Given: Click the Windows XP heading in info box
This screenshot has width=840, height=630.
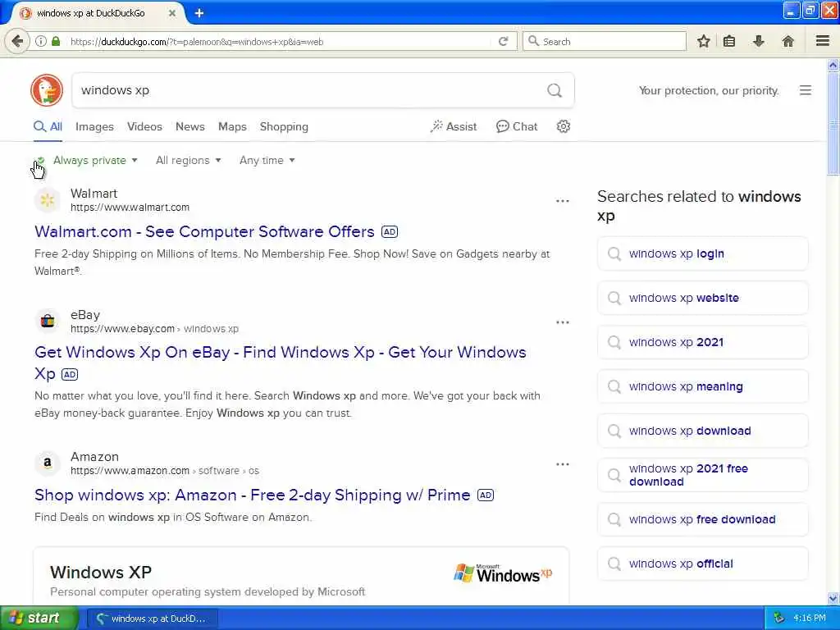Looking at the screenshot, I should (x=101, y=572).
